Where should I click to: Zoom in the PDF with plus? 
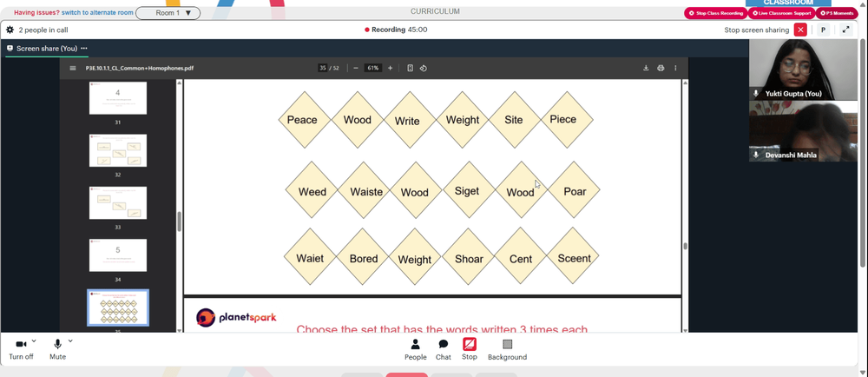[x=390, y=68]
